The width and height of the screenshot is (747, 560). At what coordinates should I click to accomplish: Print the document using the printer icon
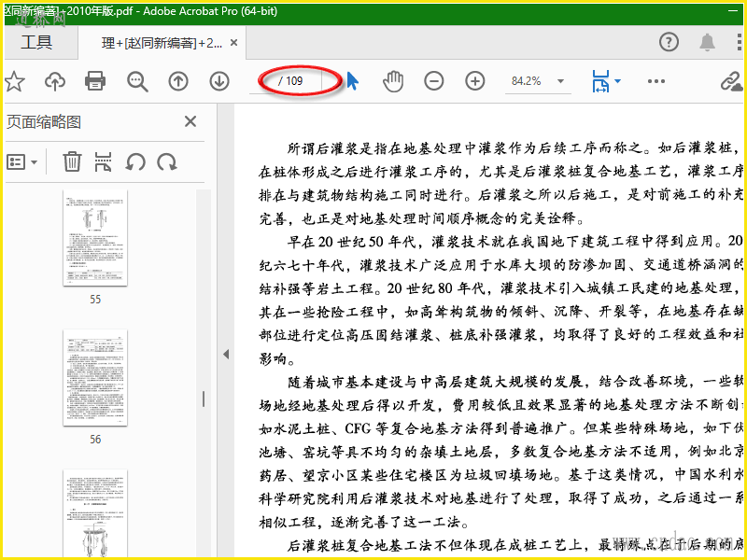95,81
